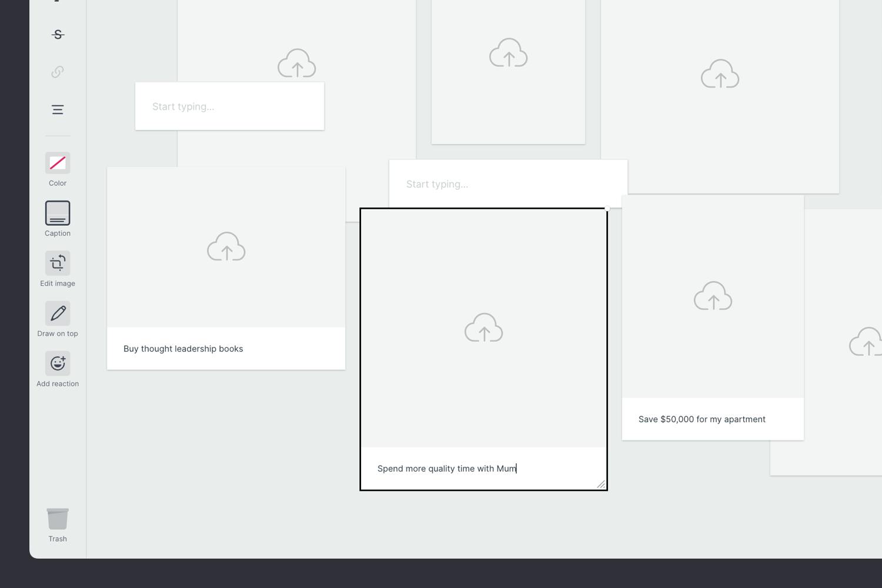882x588 pixels.
Task: Click the Trash bin icon
Action: tap(58, 519)
